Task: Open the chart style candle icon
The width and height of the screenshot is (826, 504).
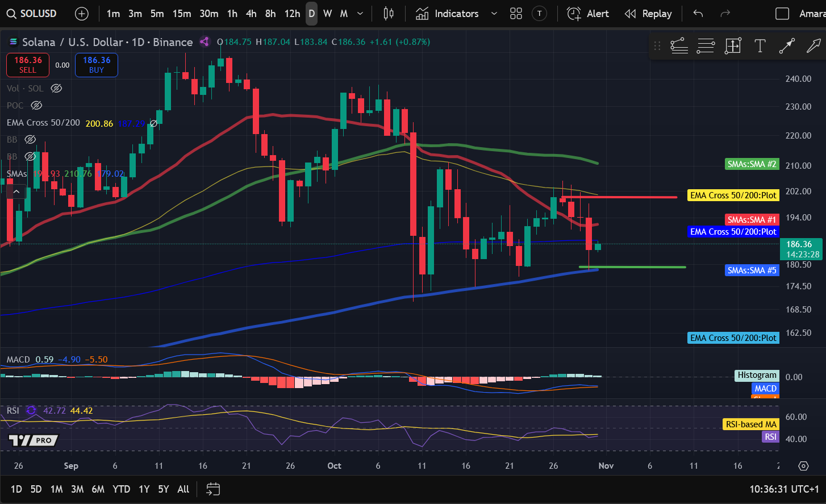Action: coord(388,13)
